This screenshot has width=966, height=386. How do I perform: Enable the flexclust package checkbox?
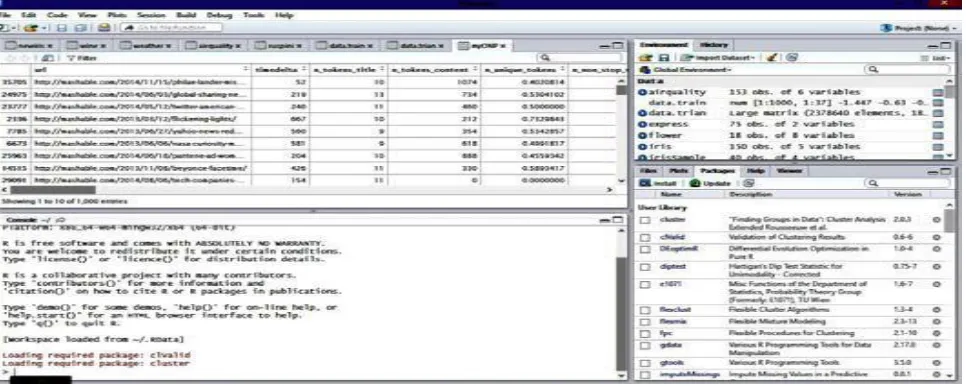pyautogui.click(x=645, y=310)
